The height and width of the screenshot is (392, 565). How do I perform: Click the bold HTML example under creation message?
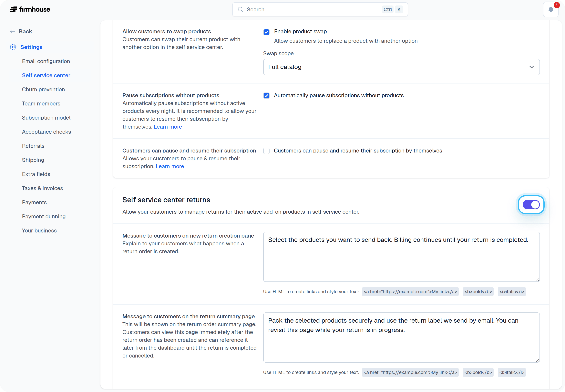point(478,291)
